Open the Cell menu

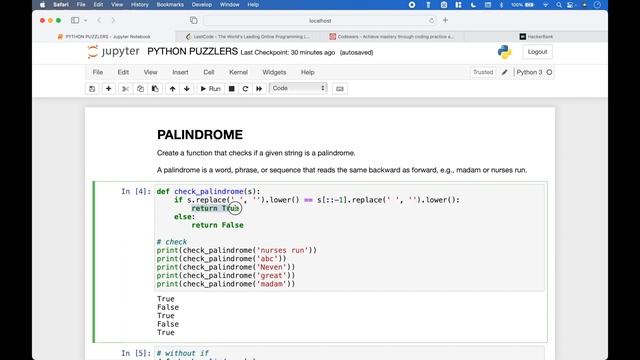209,72
